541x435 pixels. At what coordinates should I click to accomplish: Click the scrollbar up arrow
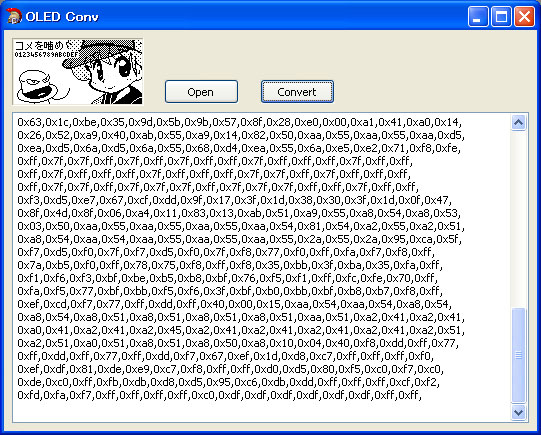[x=519, y=122]
